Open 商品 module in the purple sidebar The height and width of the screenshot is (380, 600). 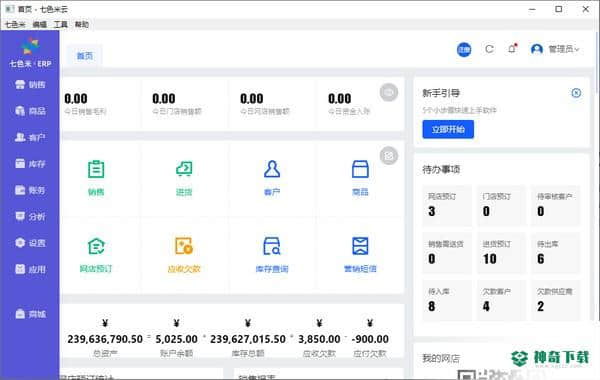point(30,111)
